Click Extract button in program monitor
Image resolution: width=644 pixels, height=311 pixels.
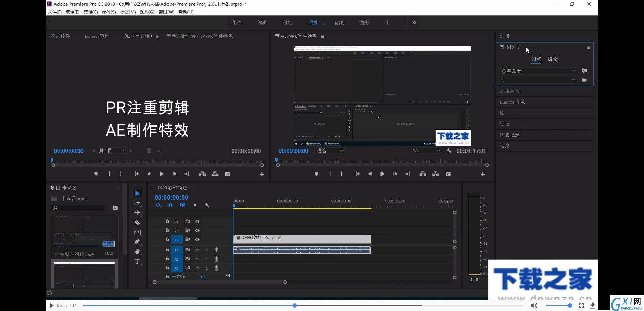[435, 174]
